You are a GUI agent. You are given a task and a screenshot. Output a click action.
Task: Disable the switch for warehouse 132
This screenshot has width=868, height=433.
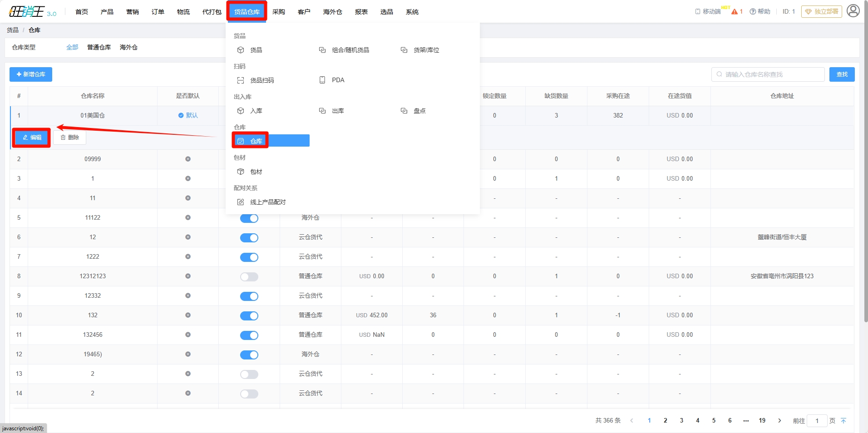(x=249, y=315)
